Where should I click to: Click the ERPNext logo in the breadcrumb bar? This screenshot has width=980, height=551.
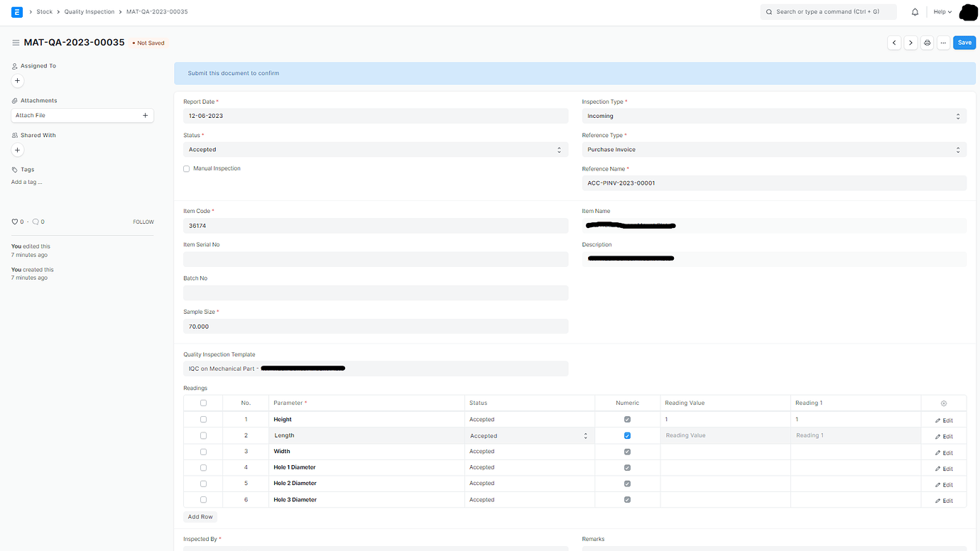coord(16,11)
